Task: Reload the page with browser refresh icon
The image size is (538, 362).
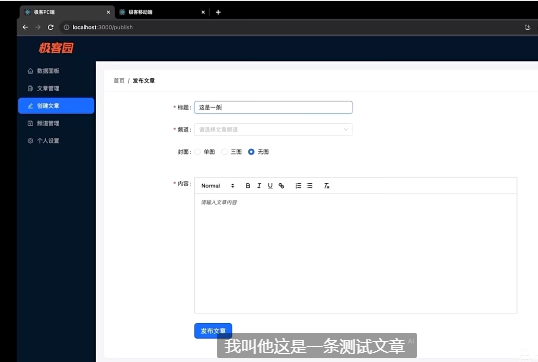Action: click(50, 27)
